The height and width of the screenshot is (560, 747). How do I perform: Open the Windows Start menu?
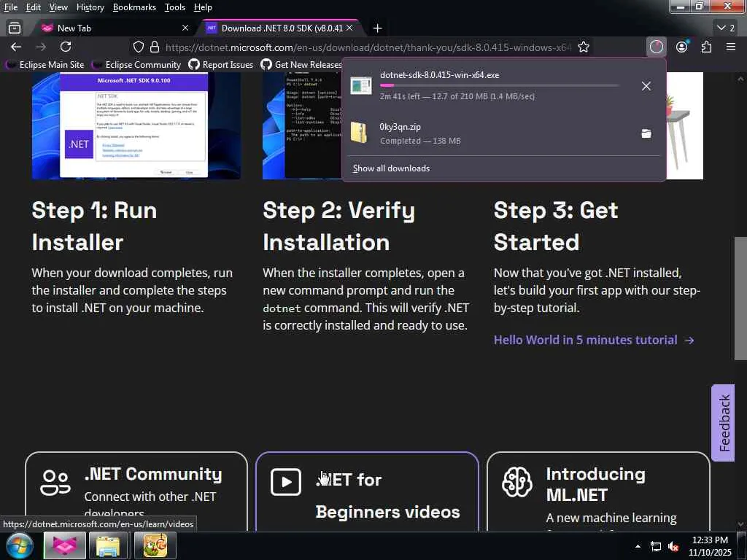click(19, 545)
